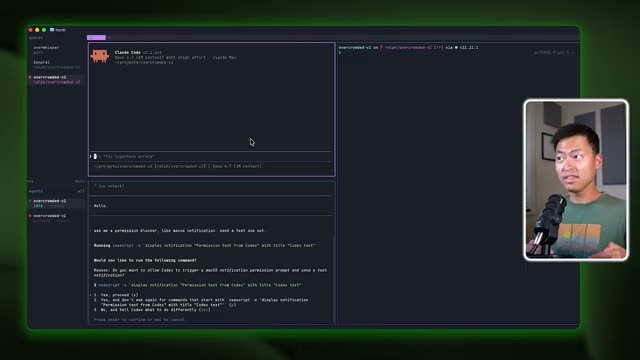Screen dimensions: 640x360
Task: Click 'Would you like to run the following command?'
Action: click(x=145, y=260)
